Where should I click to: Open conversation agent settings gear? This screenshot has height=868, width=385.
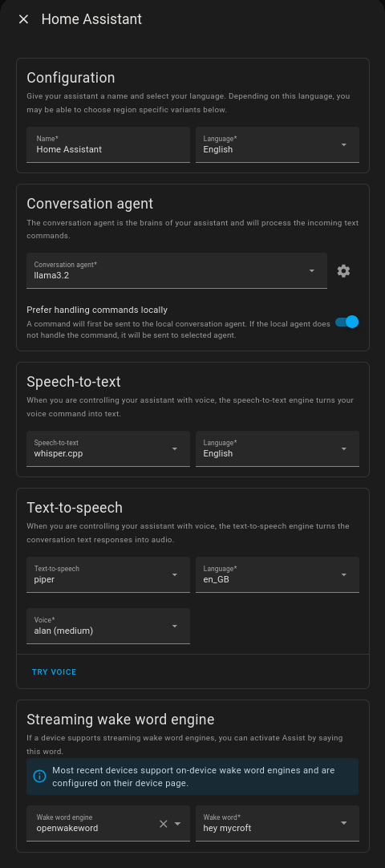(x=343, y=270)
